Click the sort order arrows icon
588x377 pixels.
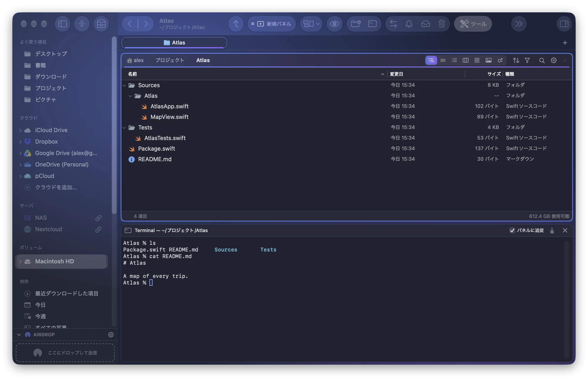[x=516, y=60]
